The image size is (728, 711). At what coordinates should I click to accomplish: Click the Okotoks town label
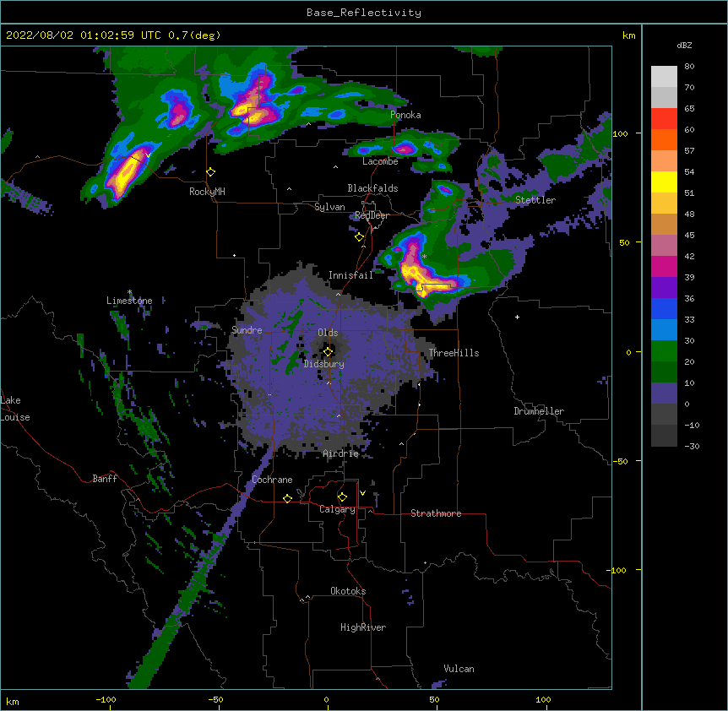[348, 591]
